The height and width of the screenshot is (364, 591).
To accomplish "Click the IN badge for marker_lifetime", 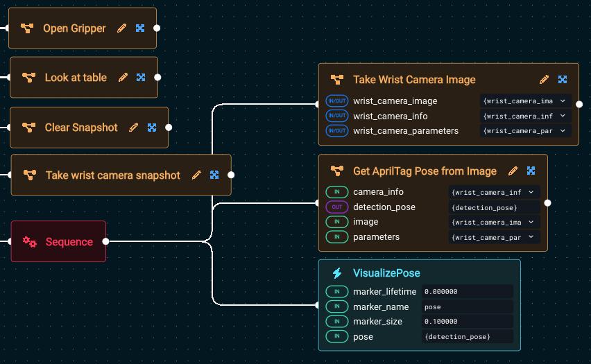I will (337, 292).
